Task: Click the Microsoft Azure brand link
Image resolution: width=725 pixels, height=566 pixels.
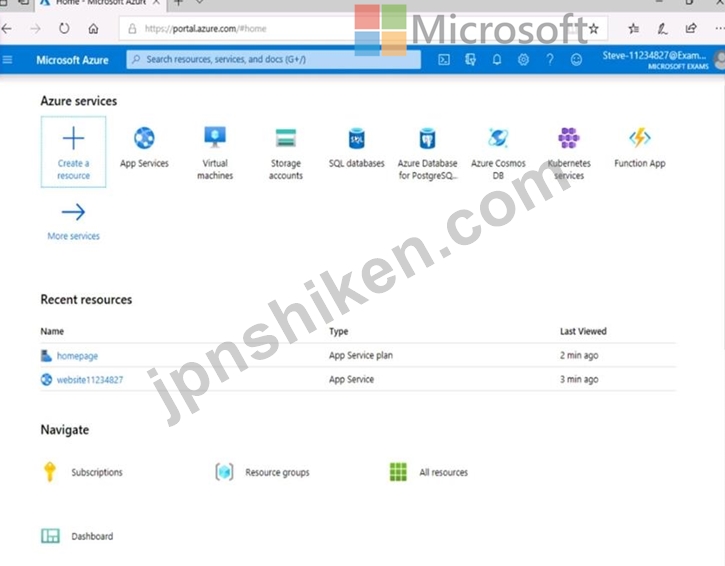Action: [x=73, y=60]
